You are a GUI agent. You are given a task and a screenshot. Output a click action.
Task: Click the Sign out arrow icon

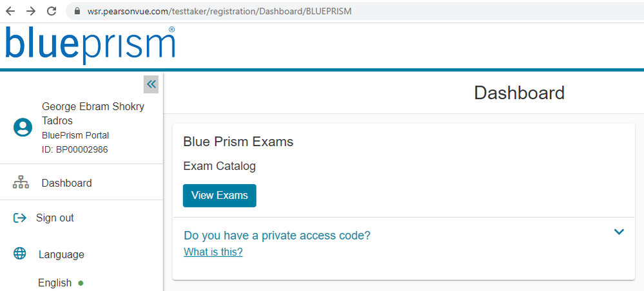[x=19, y=218]
